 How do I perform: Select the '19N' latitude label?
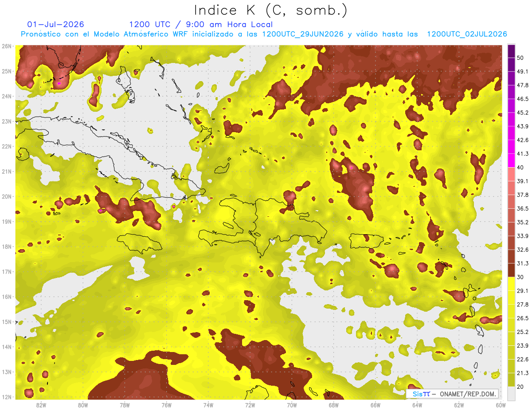coord(6,222)
